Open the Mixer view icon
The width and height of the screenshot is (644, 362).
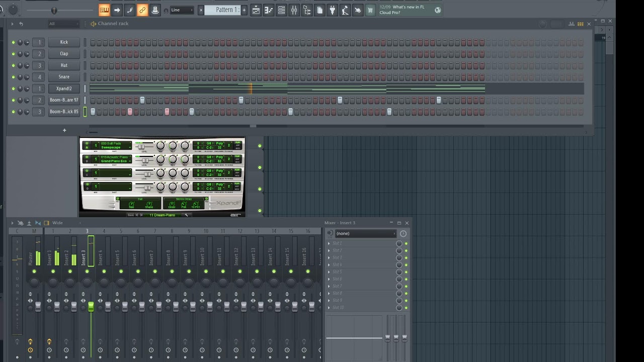pos(294,10)
